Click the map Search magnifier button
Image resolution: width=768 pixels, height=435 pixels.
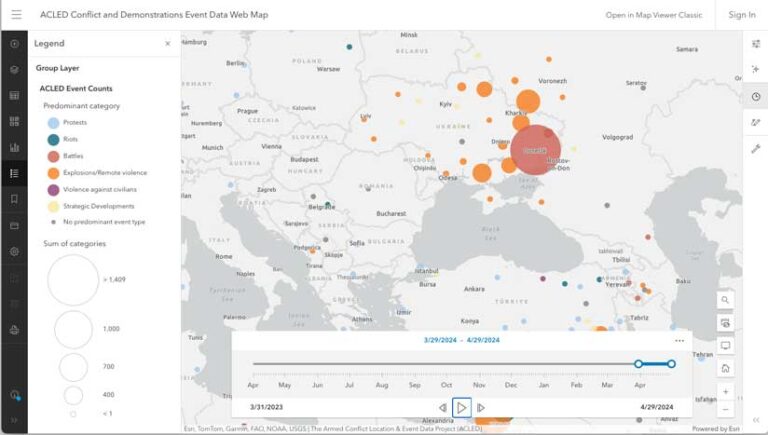coord(725,300)
